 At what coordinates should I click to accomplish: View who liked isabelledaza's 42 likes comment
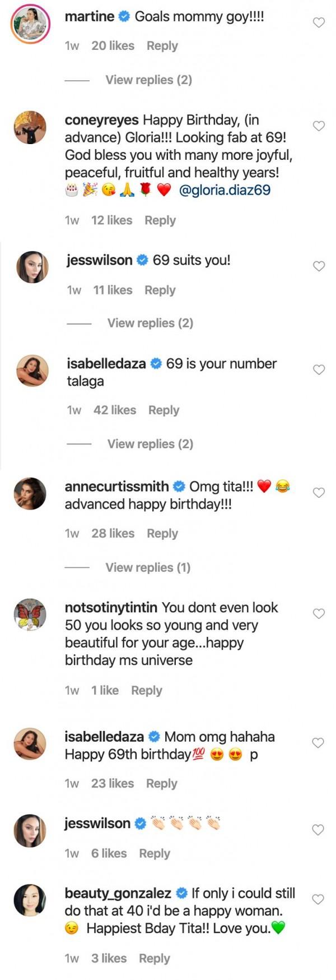[115, 410]
